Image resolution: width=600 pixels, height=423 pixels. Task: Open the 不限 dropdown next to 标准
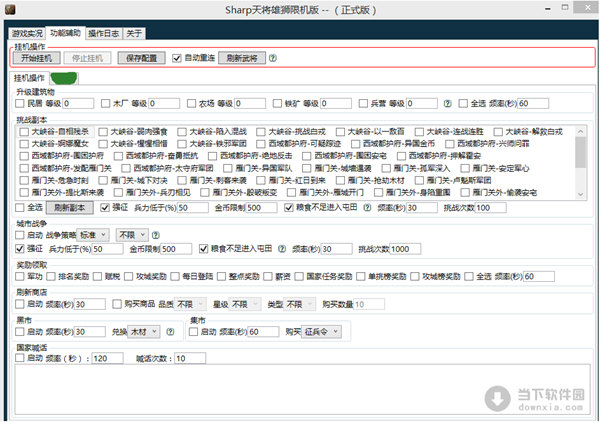tap(132, 235)
